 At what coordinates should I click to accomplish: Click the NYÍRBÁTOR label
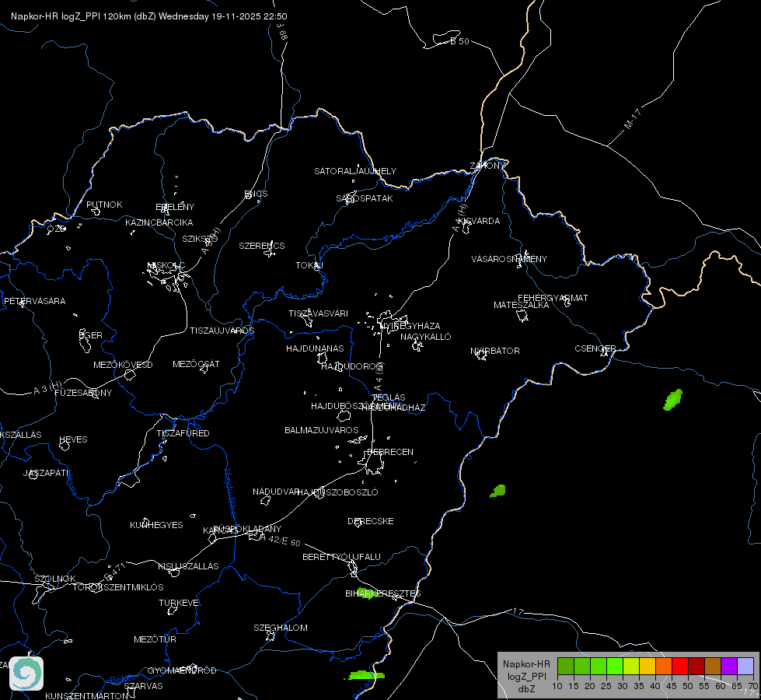tap(495, 351)
